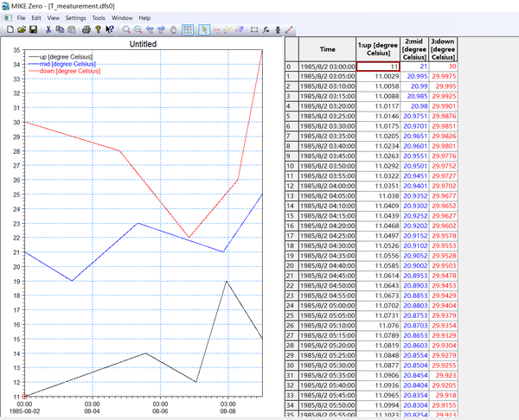This screenshot has width=519, height=420.
Task: Open a file with the folder icon
Action: [x=21, y=29]
